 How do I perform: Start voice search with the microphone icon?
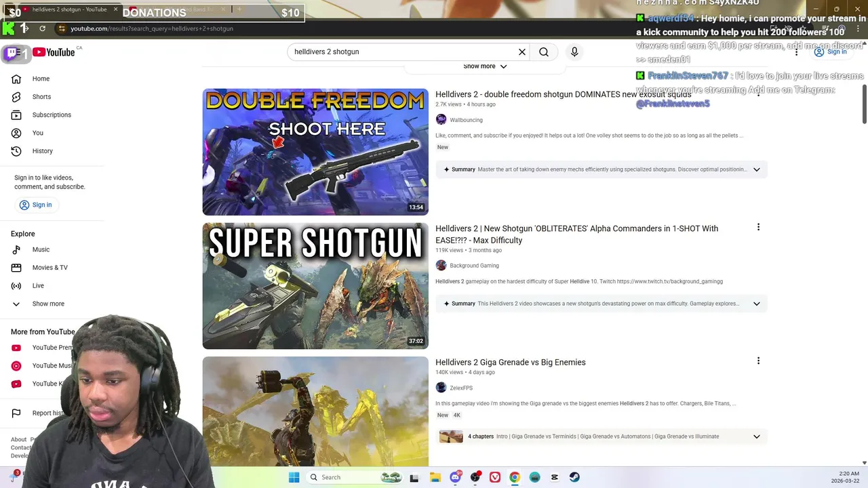coord(574,52)
